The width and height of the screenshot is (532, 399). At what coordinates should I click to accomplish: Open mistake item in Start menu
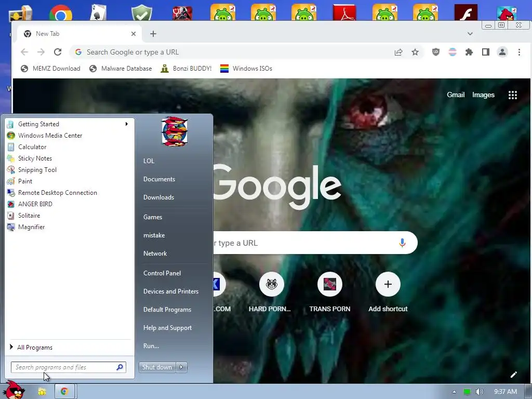(154, 235)
